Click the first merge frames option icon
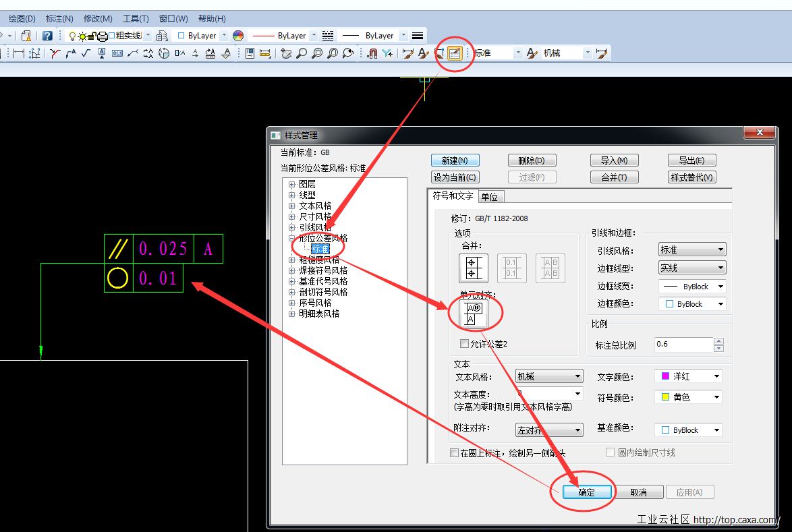 pos(473,268)
